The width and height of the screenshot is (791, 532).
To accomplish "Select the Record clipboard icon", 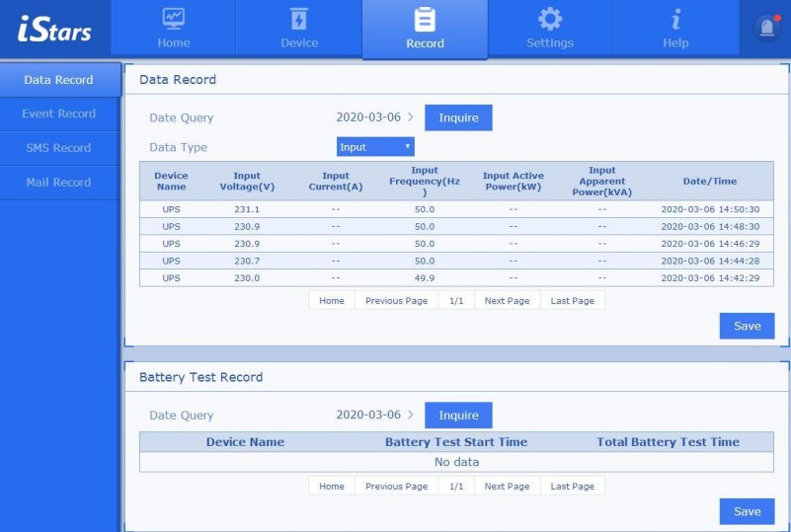I will click(425, 19).
